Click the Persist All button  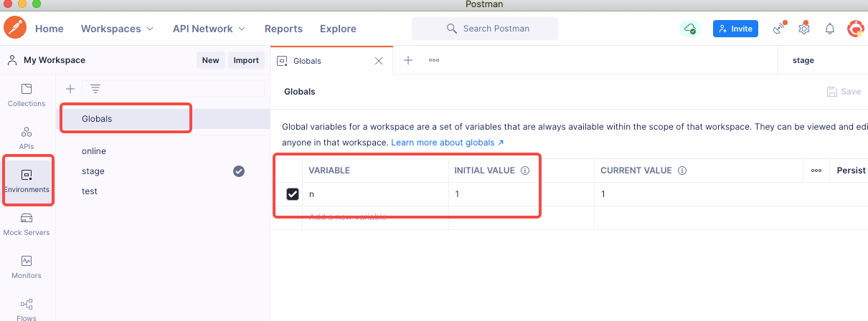(x=852, y=171)
